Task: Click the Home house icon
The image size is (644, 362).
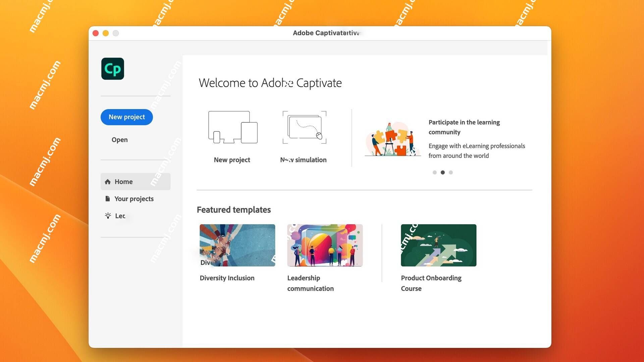Action: click(x=108, y=182)
